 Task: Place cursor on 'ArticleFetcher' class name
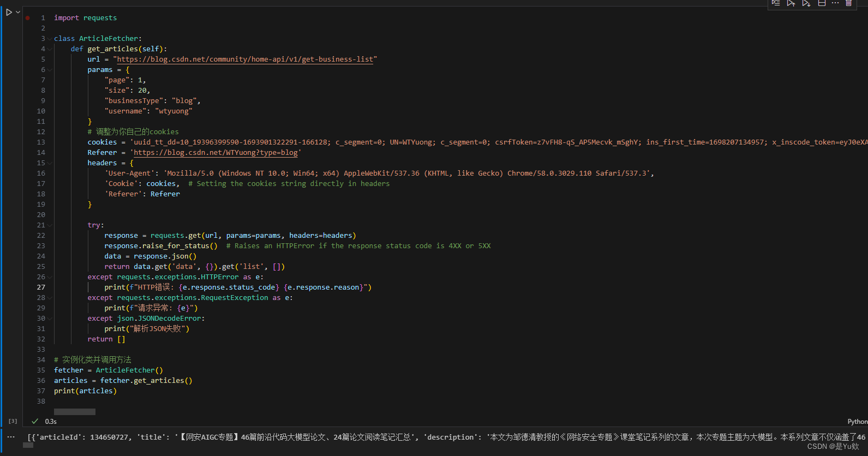coord(109,39)
